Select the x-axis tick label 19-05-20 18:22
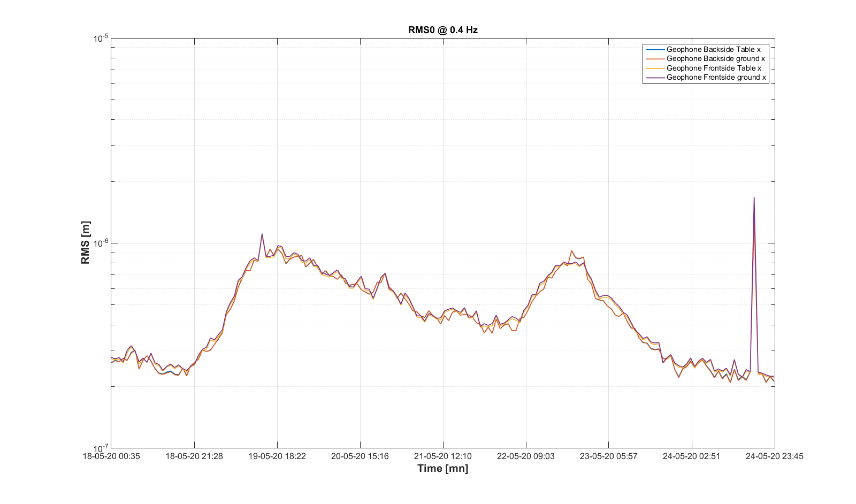The width and height of the screenshot is (856, 504). tap(277, 456)
